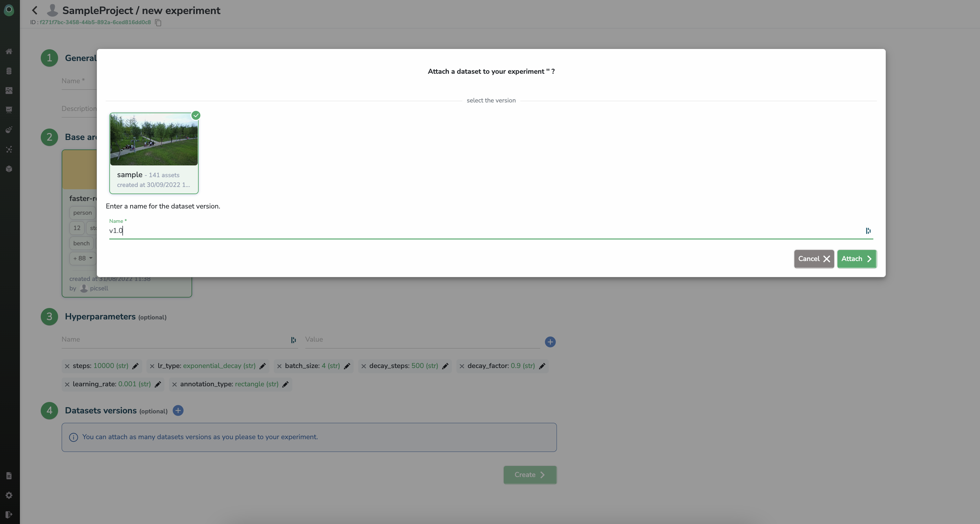The width and height of the screenshot is (980, 524).
Task: Click the logout icon in sidebar
Action: coord(9,515)
